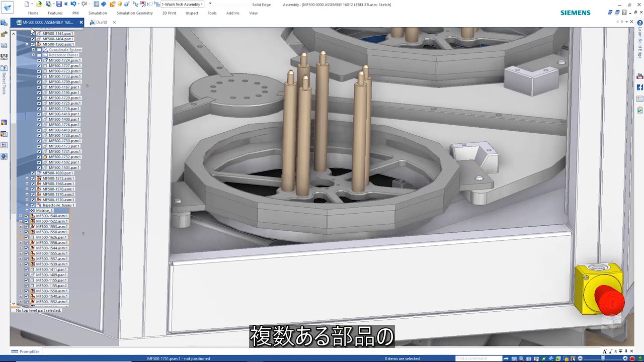Click the Open file folder icon
The width and height of the screenshot is (644, 362).
coord(39,4)
